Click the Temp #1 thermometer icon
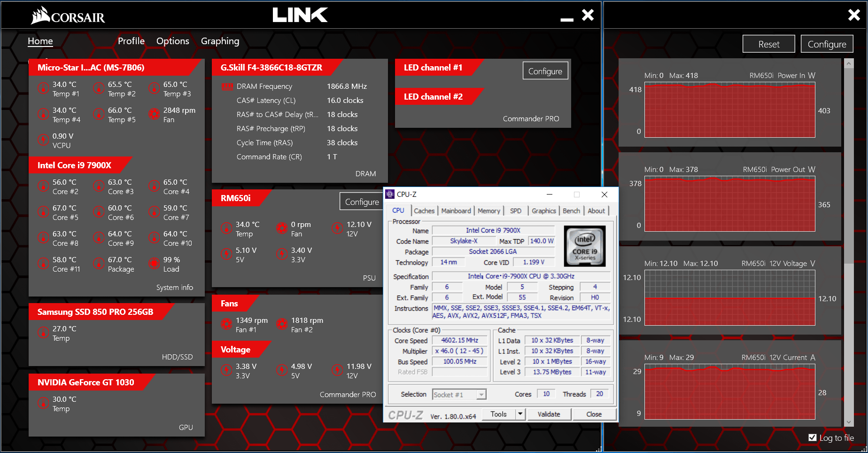This screenshot has width=868, height=453. 43,88
